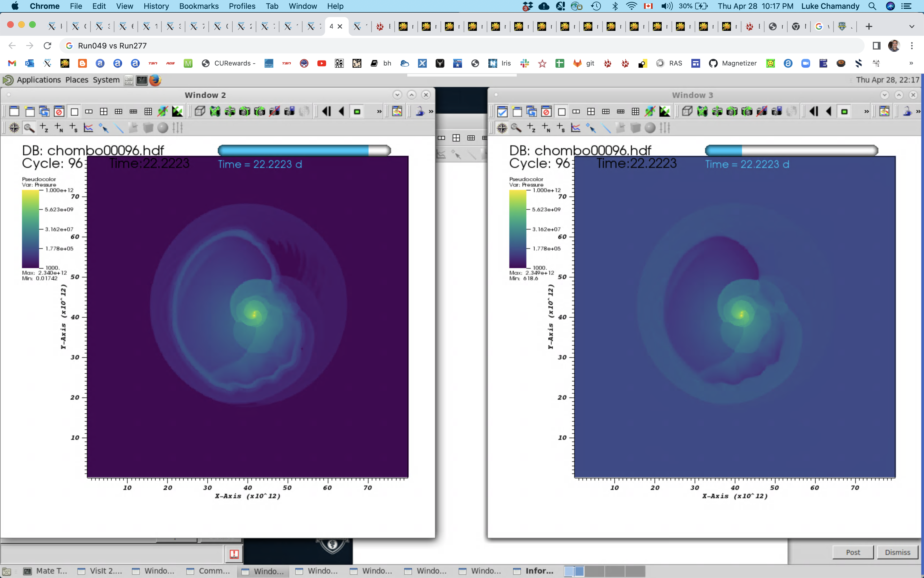Screen dimensions: 924x578
Task: Clone Window 2 using the clone window icon
Action: [44, 112]
